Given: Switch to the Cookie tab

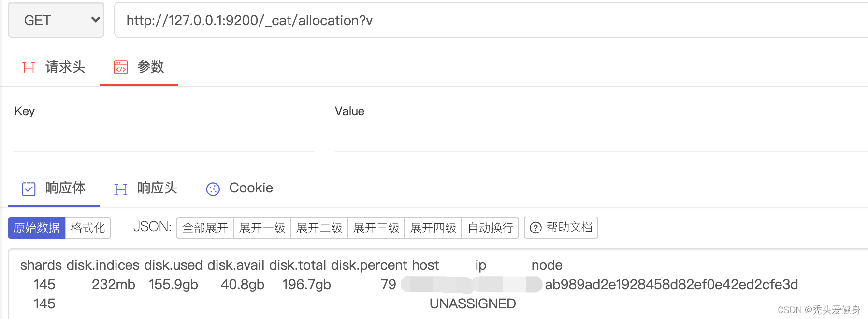Looking at the screenshot, I should pos(251,188).
